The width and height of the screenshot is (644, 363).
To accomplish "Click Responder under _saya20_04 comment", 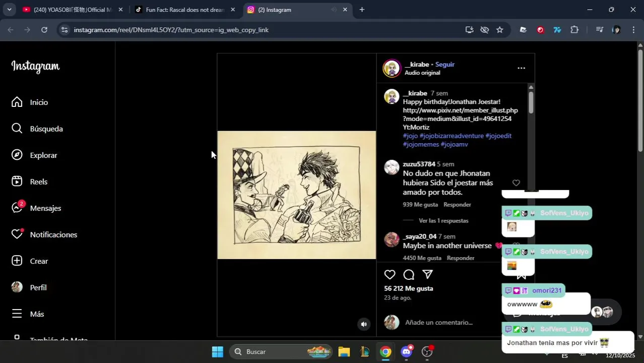I will (x=461, y=258).
